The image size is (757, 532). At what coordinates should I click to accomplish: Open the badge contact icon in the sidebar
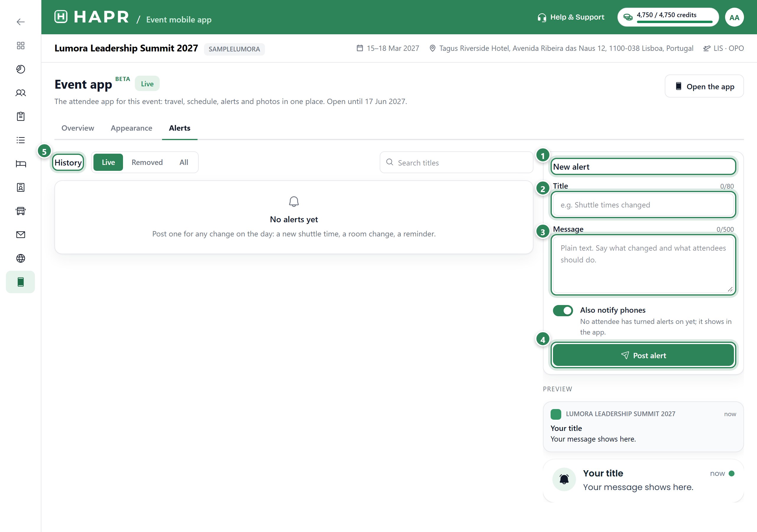tap(20, 187)
